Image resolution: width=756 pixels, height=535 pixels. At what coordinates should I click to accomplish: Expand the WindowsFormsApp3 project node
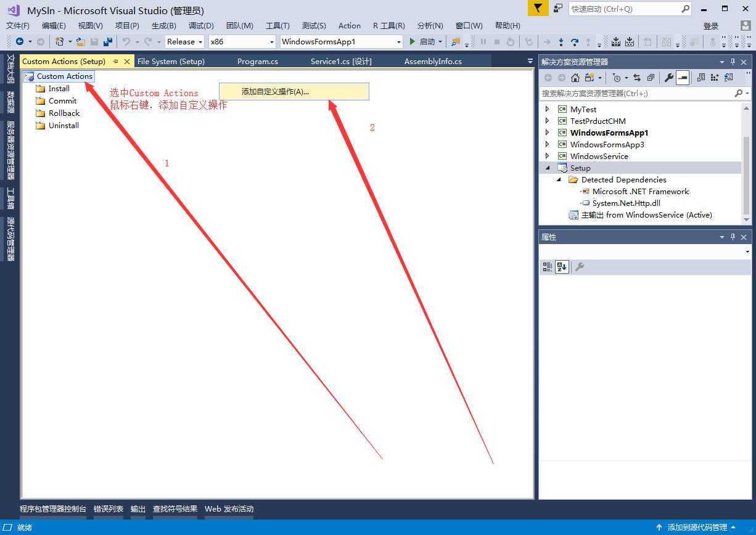coord(547,144)
